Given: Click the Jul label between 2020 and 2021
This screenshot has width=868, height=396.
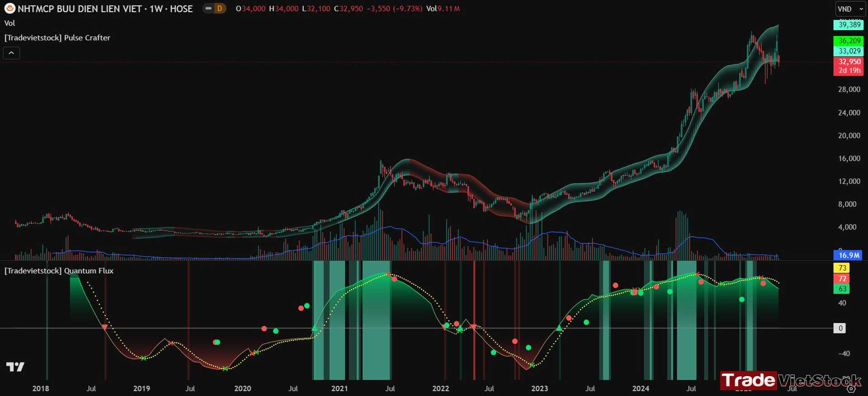Looking at the screenshot, I should click(x=293, y=388).
